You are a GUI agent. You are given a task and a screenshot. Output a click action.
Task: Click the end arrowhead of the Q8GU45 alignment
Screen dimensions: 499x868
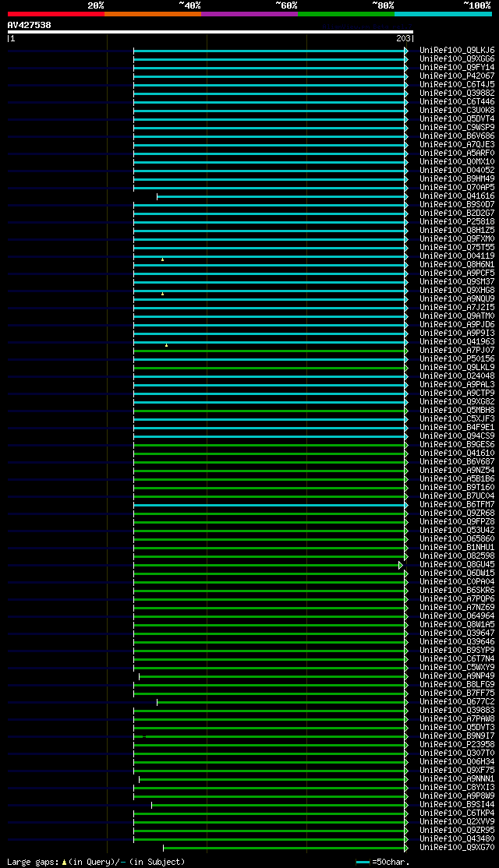pos(401,565)
